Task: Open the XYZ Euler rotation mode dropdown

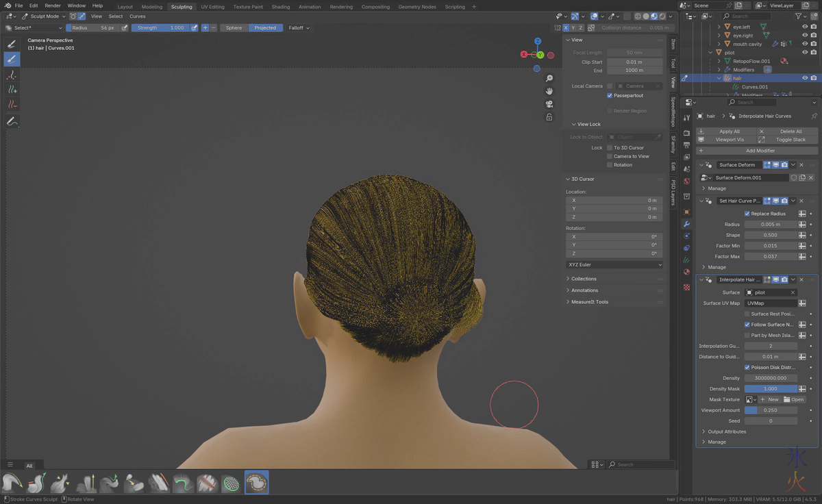Action: [614, 264]
